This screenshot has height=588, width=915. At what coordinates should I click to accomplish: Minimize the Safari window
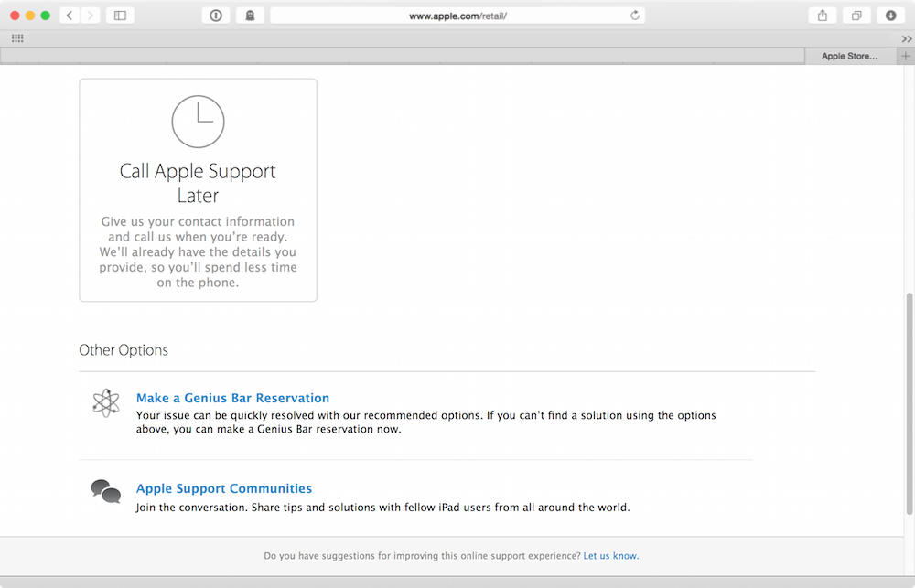tap(30, 16)
